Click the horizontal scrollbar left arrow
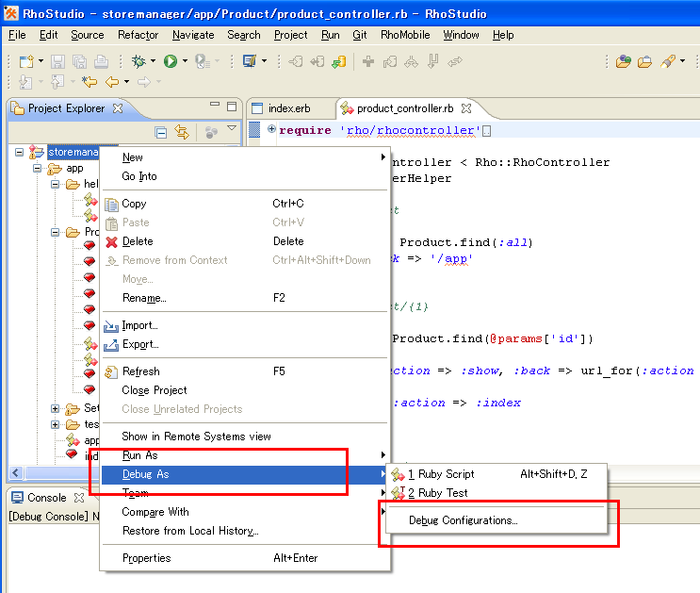Viewport: 700px width, 593px height. [x=16, y=472]
